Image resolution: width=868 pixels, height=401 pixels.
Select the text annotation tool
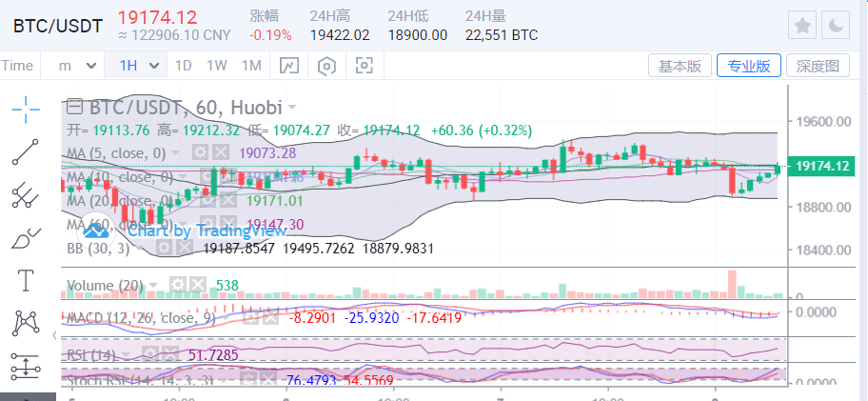pos(26,280)
